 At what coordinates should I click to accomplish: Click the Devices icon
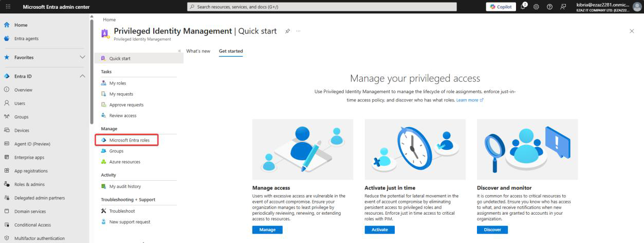point(7,130)
